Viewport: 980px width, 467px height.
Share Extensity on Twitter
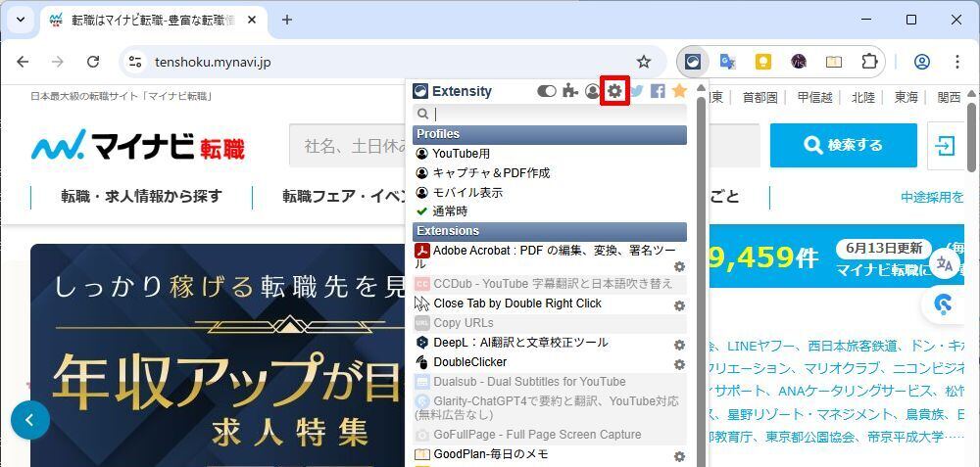(636, 91)
